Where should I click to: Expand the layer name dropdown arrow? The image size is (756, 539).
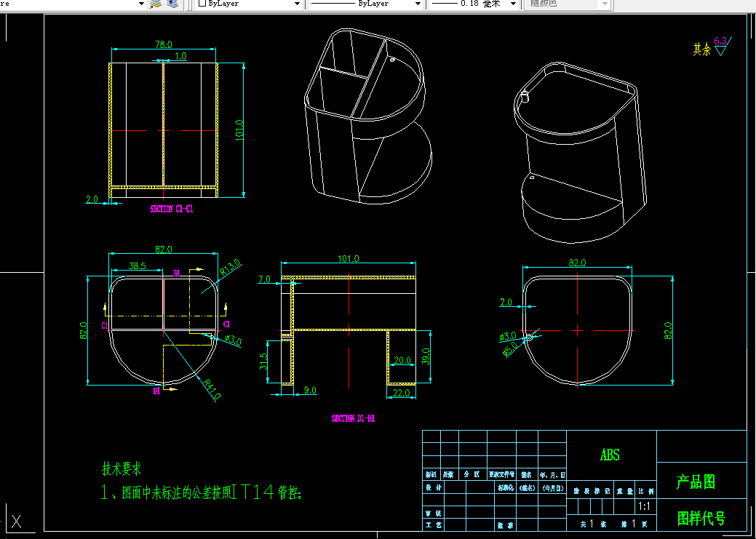click(141, 4)
